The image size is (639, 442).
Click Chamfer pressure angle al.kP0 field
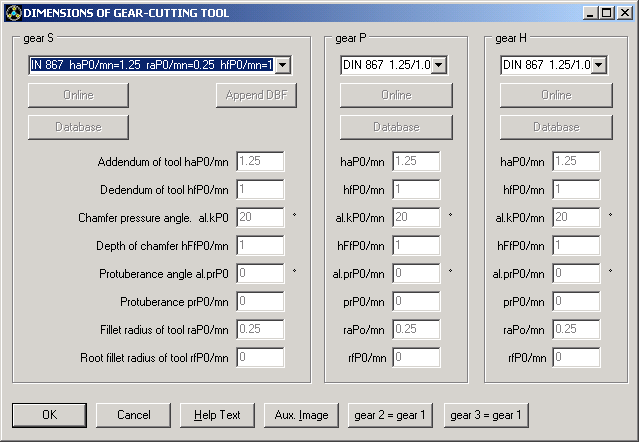coord(260,217)
